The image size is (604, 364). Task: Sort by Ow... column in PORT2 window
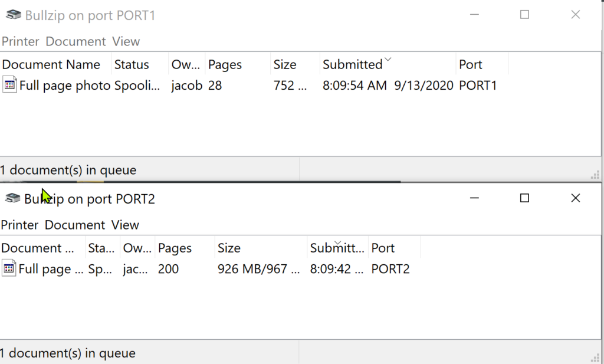click(x=137, y=248)
